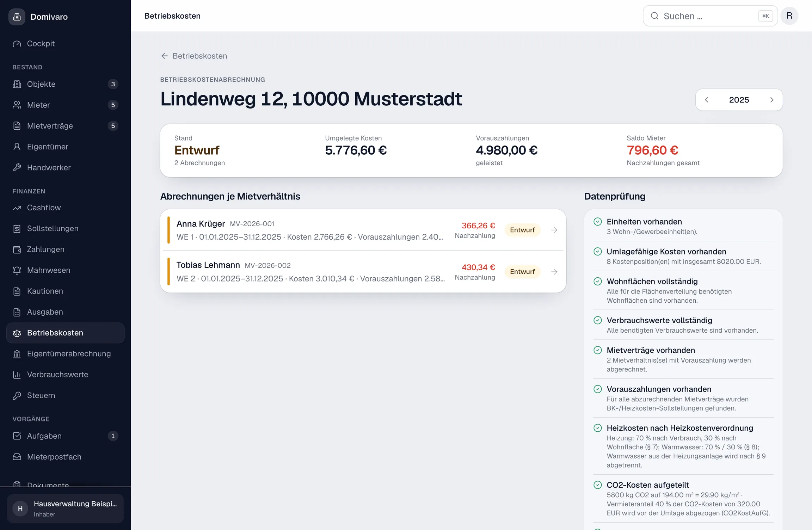Screen dimensions: 812x530
Task: Click Entwurf badge for Anna Krüger
Action: tap(522, 230)
